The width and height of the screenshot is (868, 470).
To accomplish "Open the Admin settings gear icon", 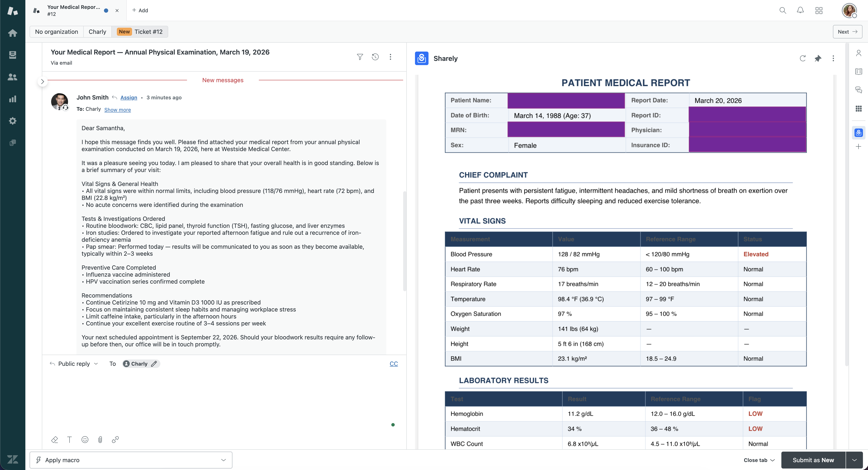I will pyautogui.click(x=12, y=121).
